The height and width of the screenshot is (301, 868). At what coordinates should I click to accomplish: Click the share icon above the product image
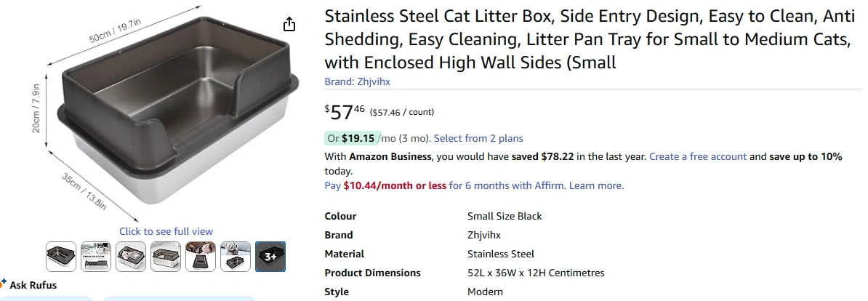pyautogui.click(x=289, y=25)
